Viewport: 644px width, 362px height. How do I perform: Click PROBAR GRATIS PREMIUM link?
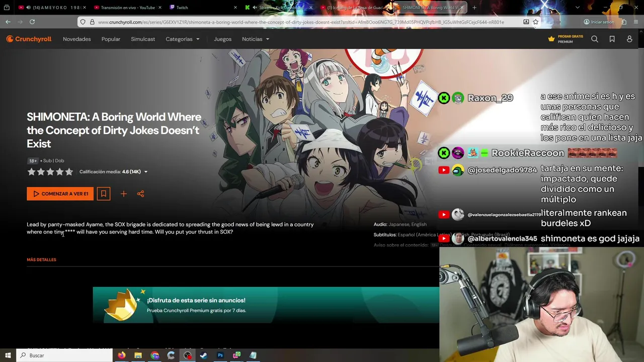tap(570, 39)
